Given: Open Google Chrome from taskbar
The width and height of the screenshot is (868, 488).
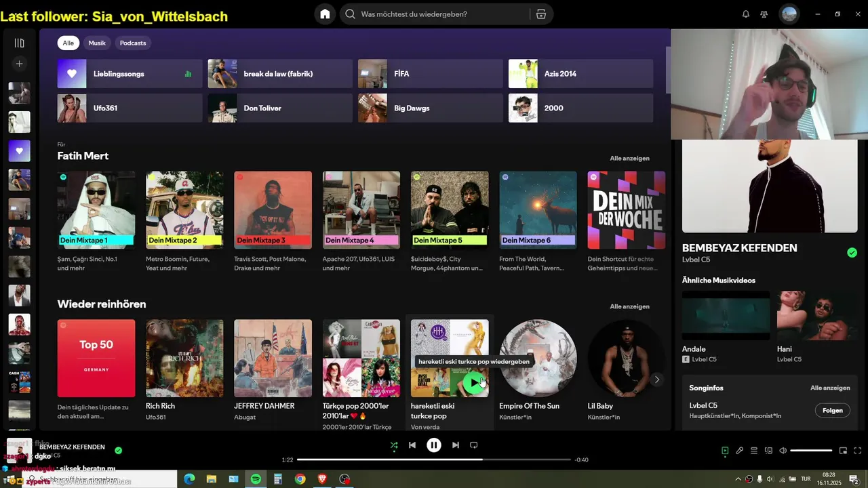Looking at the screenshot, I should (x=300, y=479).
